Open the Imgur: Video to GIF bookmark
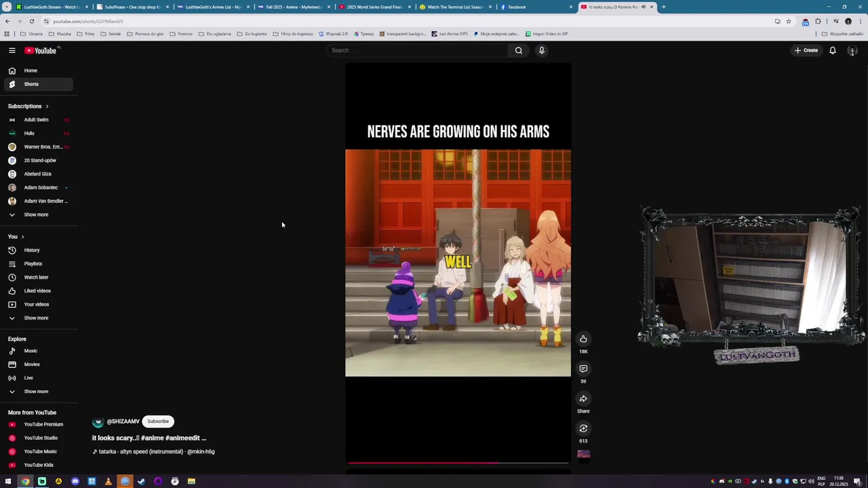The height and width of the screenshot is (488, 868). (x=547, y=34)
